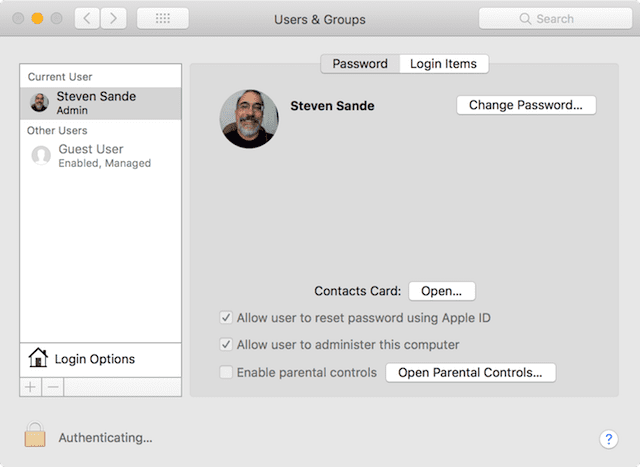Open the Contacts Card
The height and width of the screenshot is (467, 640).
441,291
